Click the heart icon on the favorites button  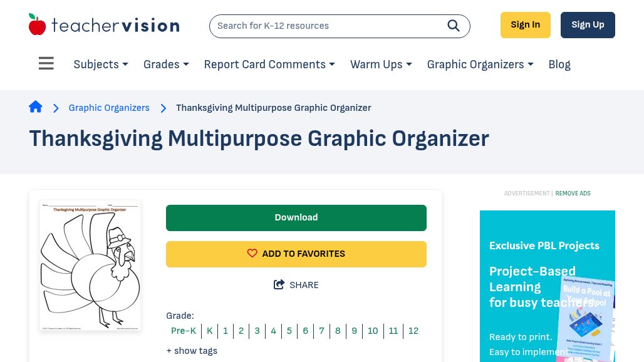[x=252, y=253]
